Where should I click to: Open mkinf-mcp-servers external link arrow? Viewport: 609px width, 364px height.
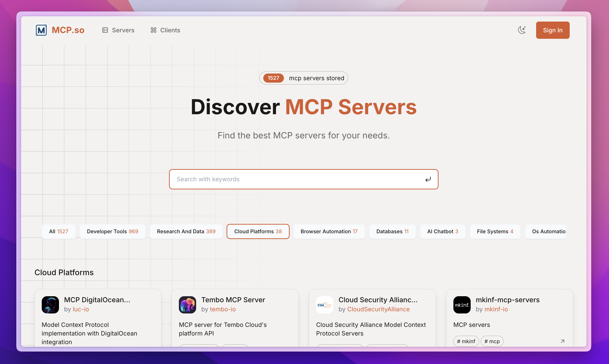point(562,341)
